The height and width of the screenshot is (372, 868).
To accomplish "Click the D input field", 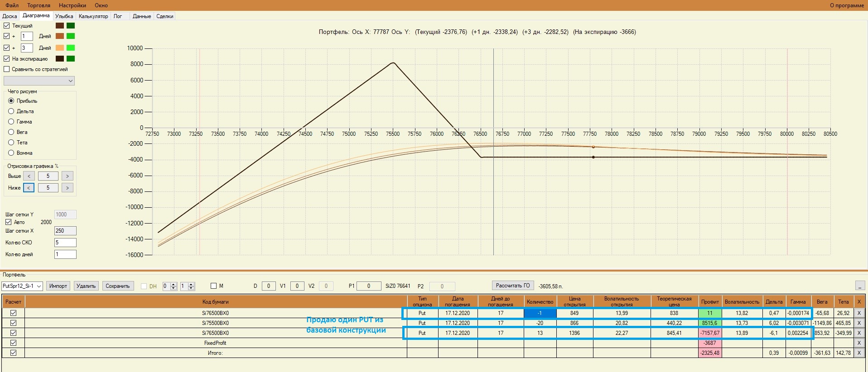I will click(x=269, y=286).
